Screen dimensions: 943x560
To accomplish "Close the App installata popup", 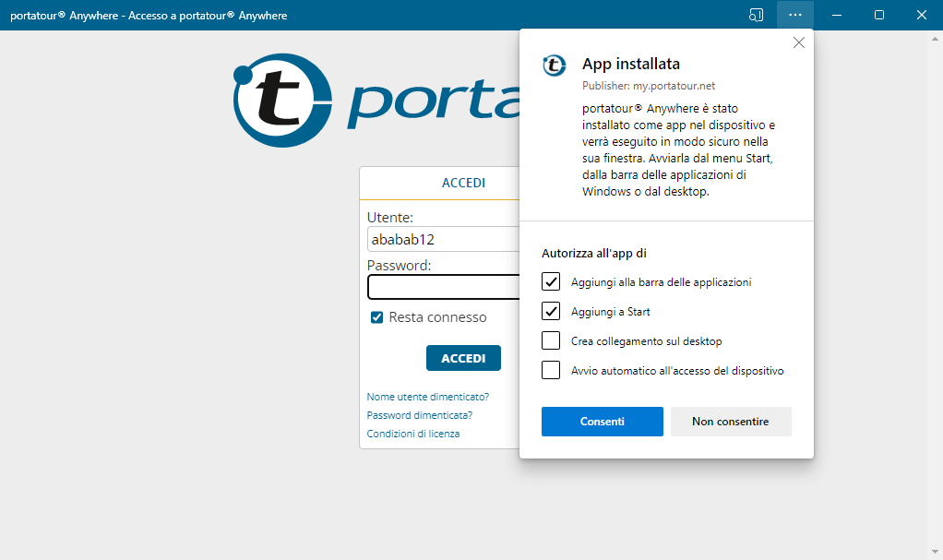I will click(799, 42).
